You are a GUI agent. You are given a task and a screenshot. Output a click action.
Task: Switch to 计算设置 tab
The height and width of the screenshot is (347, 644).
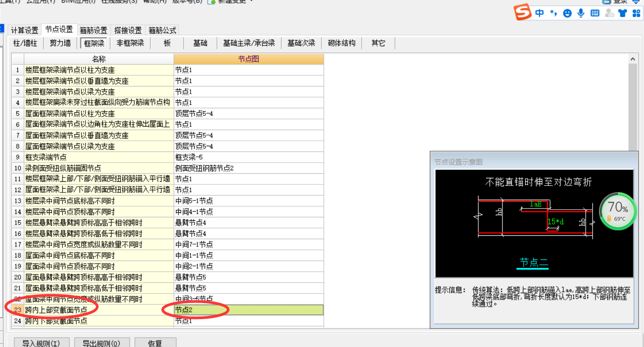click(25, 30)
